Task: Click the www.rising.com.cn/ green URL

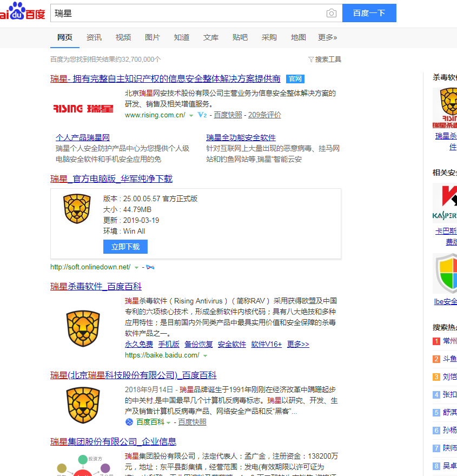Action: (x=155, y=115)
